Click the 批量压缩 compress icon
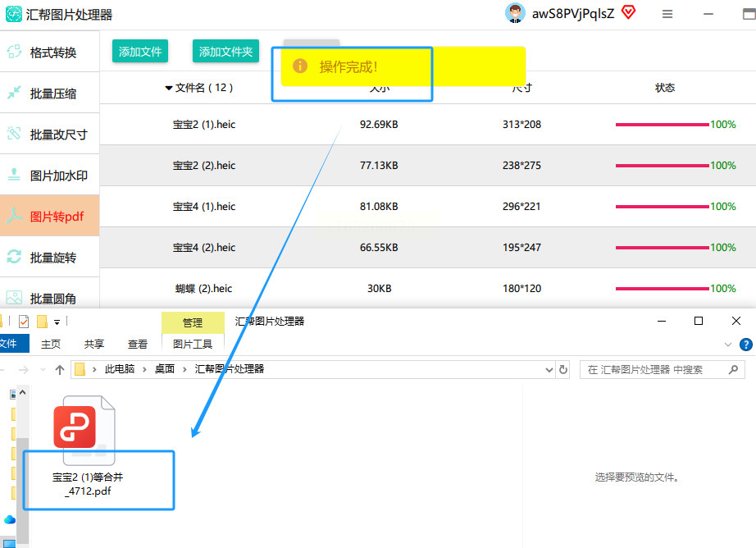This screenshot has height=548, width=756. [14, 93]
